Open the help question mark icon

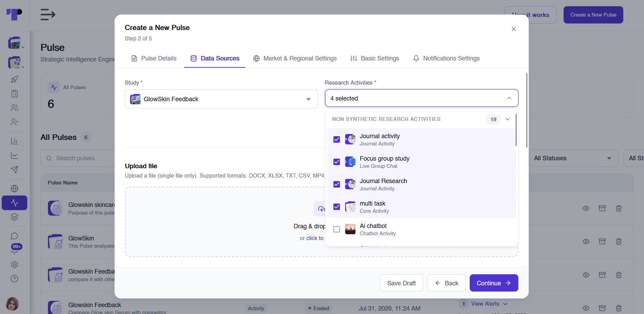point(14,279)
